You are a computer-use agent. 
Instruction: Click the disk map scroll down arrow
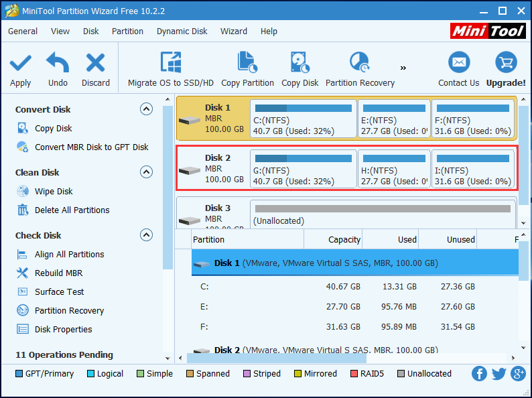523,223
